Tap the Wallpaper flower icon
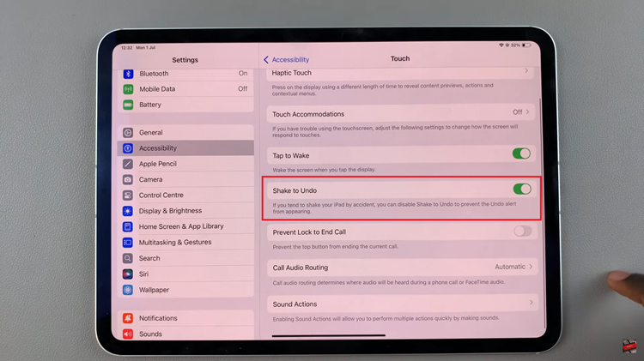The image size is (644, 361). 128,290
